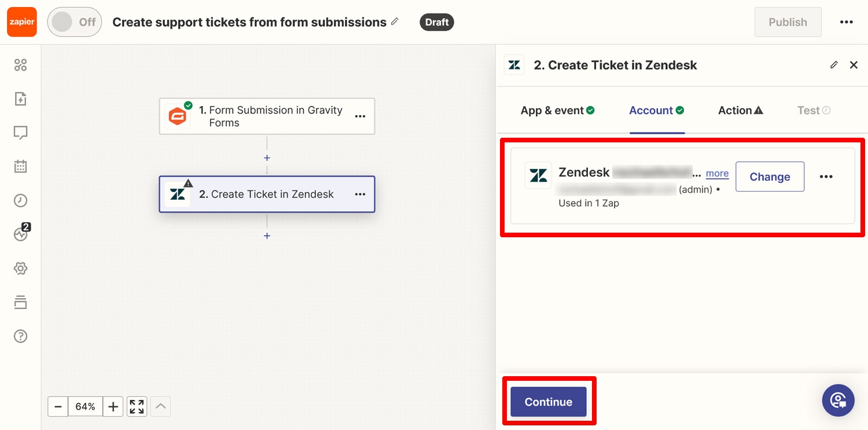Open the settings gear in sidebar
The height and width of the screenshot is (430, 868).
point(20,269)
